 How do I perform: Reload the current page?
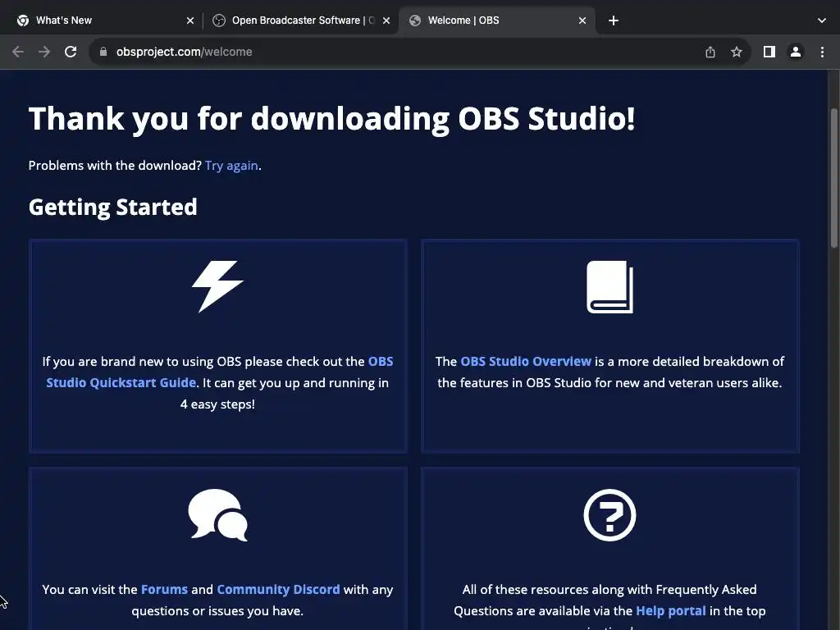click(x=71, y=52)
